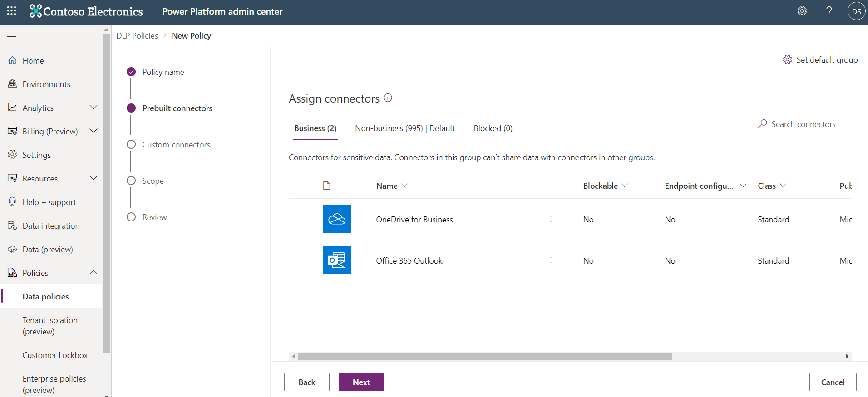Open more options for OneDrive for Business

551,219
